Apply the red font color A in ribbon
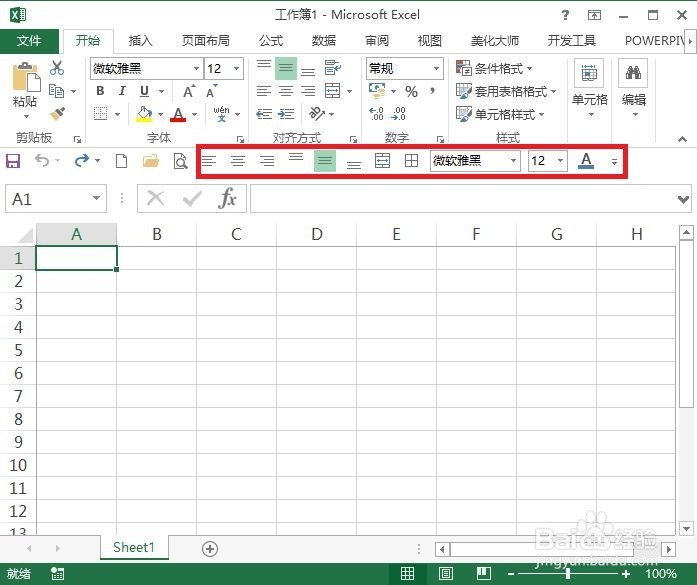 (x=178, y=114)
